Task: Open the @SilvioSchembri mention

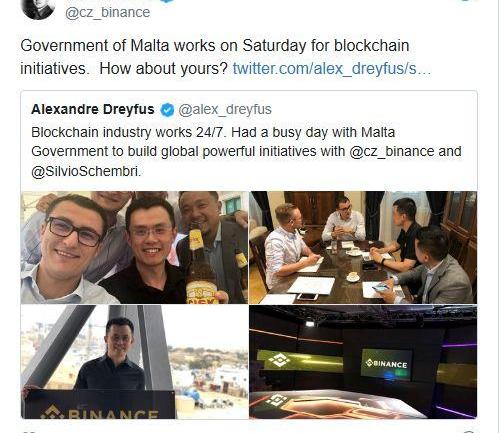Action: click(x=86, y=171)
